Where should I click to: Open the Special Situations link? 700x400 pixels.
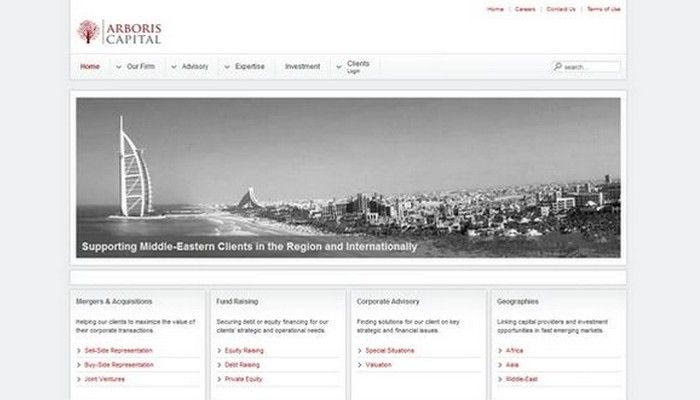[389, 351]
